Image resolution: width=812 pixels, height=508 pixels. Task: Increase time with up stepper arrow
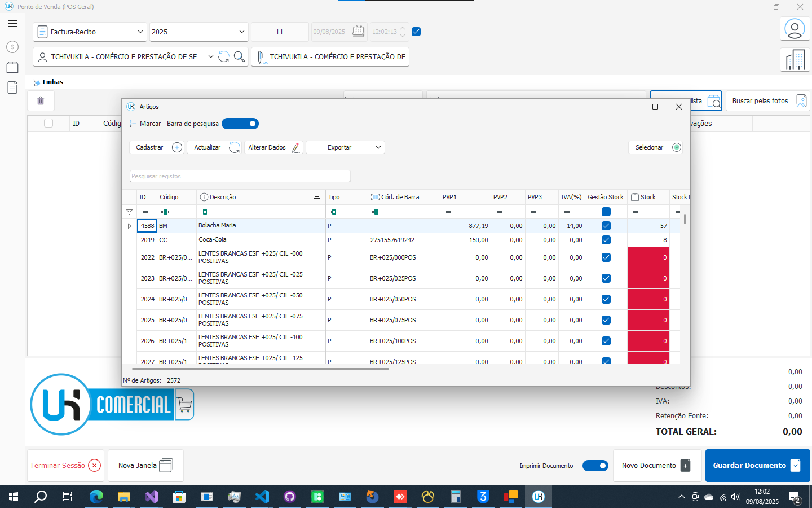tap(403, 28)
